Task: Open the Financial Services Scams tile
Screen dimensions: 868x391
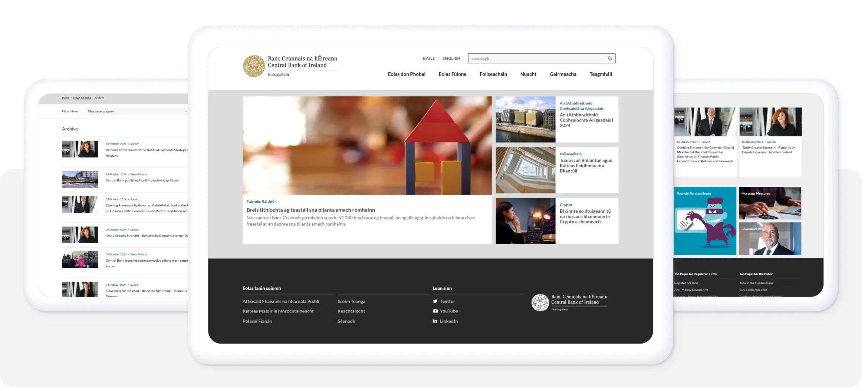Action: 705,221
